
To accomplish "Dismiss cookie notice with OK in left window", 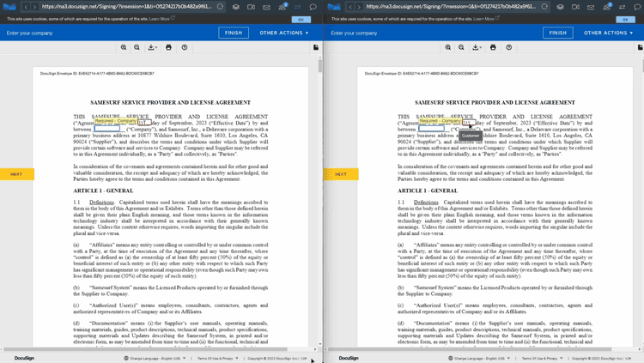I will [x=301, y=19].
